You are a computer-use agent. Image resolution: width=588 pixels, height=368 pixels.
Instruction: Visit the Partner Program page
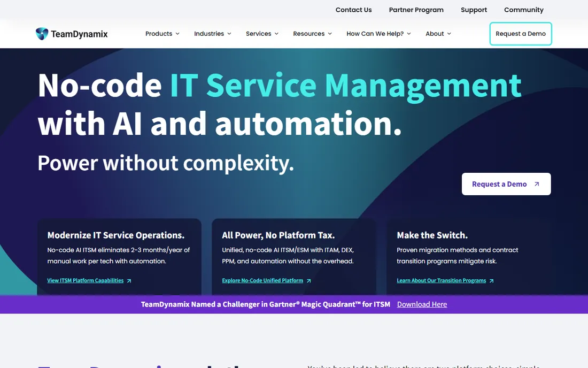tap(416, 10)
